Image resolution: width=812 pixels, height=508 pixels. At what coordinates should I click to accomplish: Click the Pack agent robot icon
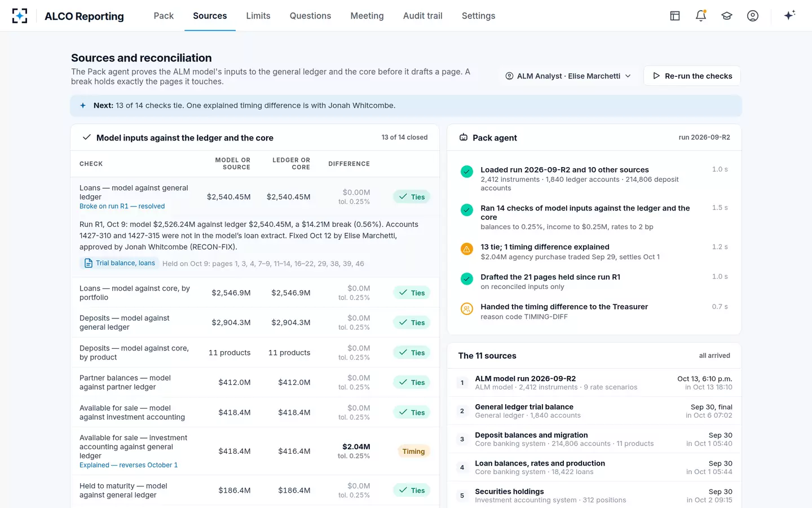click(x=464, y=137)
